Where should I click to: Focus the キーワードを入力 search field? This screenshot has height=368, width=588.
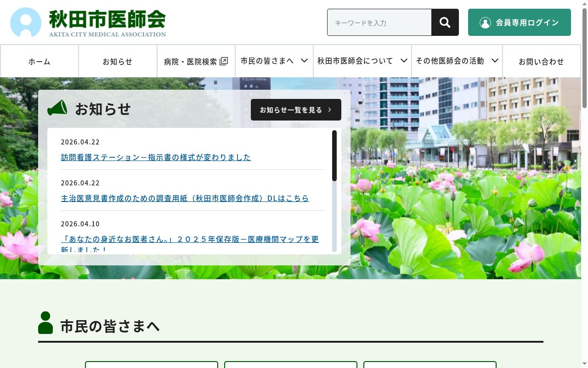point(379,22)
